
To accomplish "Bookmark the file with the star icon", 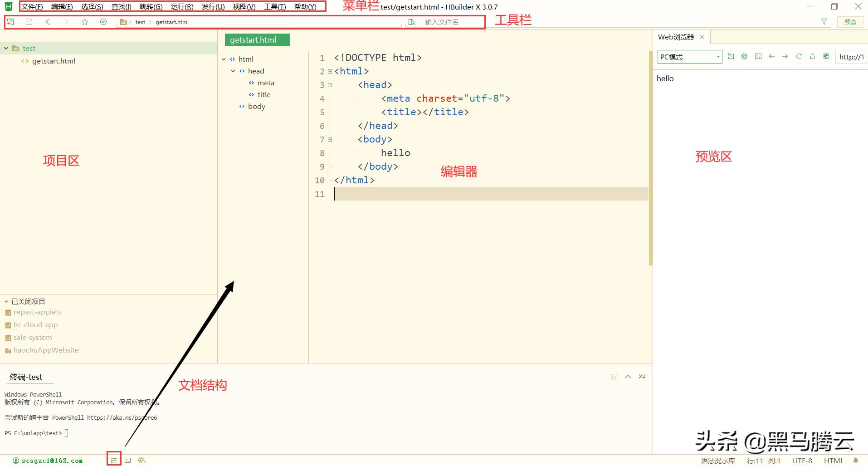I will pyautogui.click(x=85, y=22).
